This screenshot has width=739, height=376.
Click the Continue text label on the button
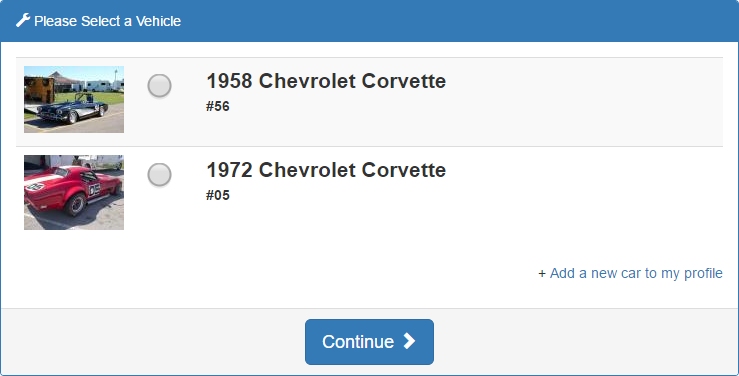358,342
